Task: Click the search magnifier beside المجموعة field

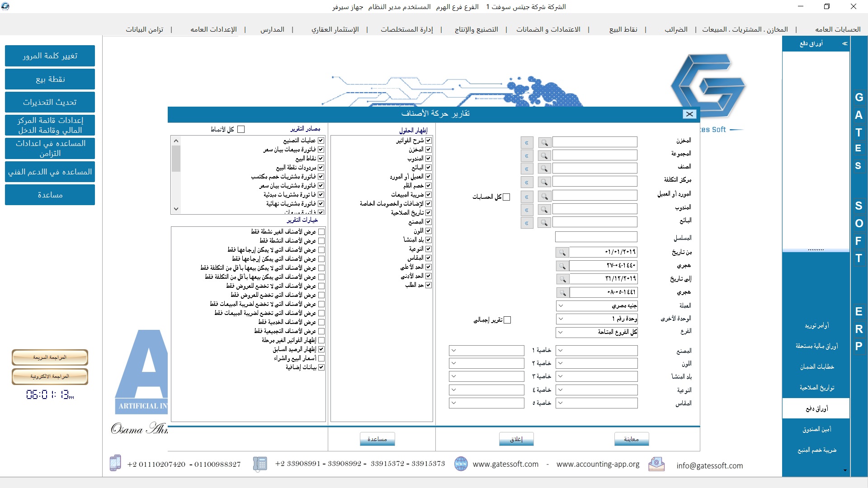Action: coord(545,156)
